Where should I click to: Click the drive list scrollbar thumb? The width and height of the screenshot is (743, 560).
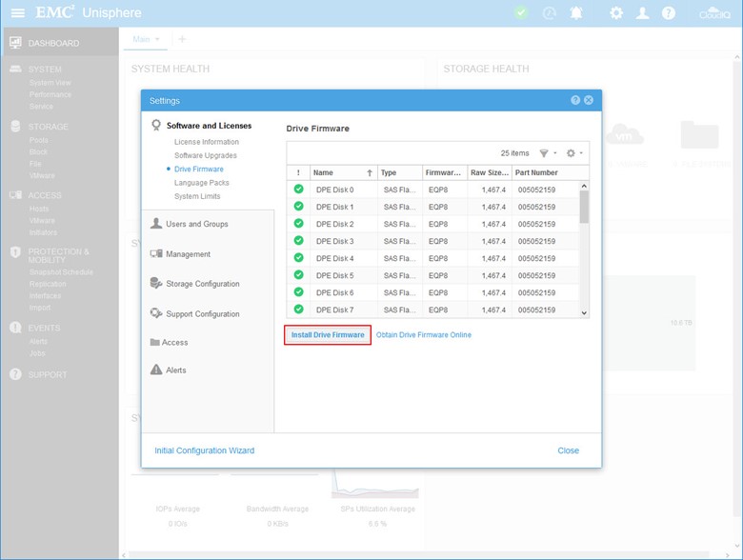coord(584,207)
